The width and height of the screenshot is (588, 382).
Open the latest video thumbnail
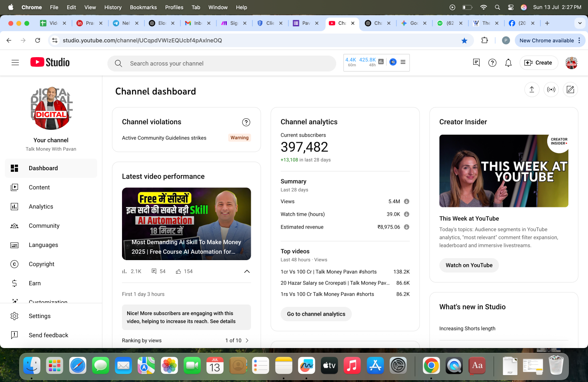click(x=186, y=224)
